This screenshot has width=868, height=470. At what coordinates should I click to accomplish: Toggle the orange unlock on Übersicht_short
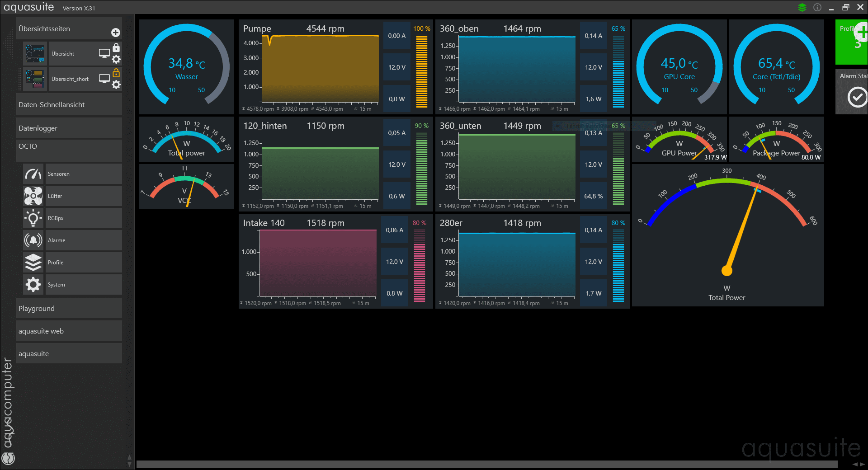(116, 73)
